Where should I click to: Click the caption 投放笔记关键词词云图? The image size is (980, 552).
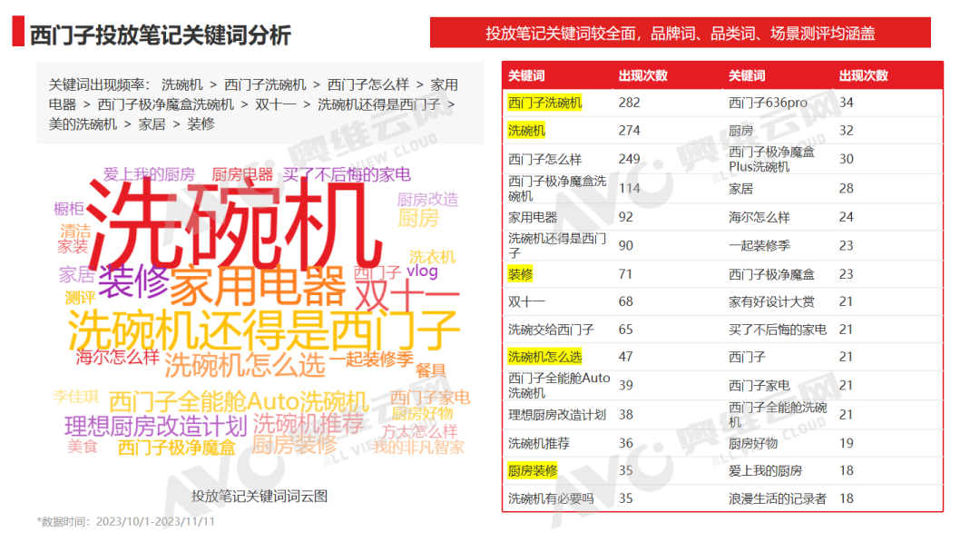260,496
